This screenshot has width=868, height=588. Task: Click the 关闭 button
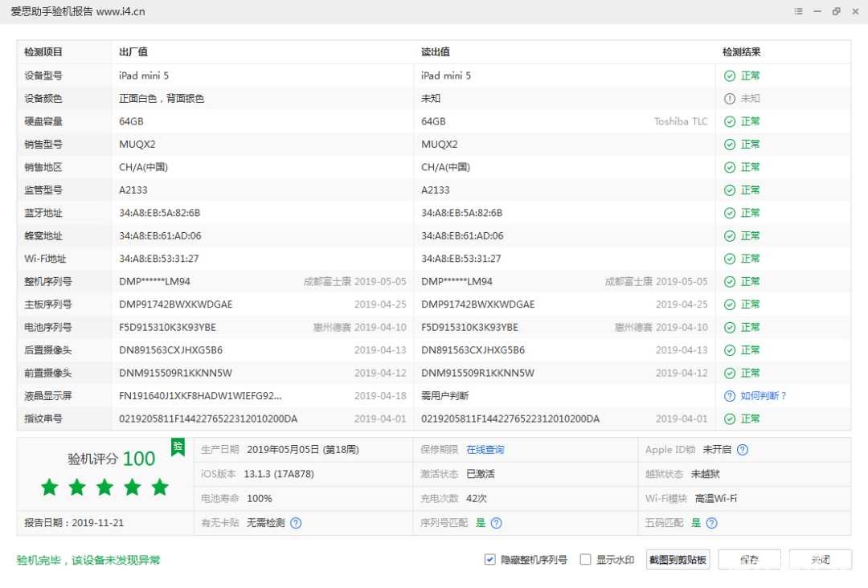point(821,560)
